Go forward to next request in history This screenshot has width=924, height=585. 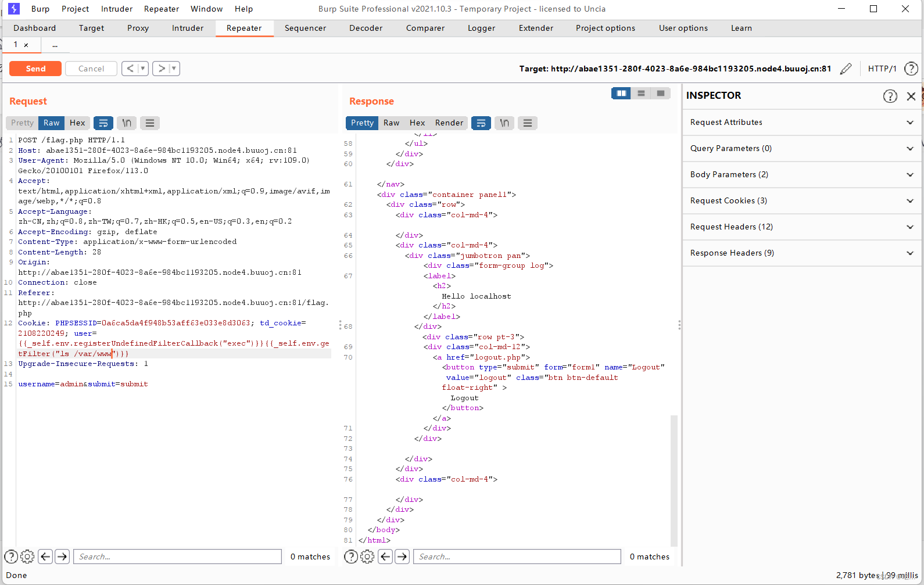point(162,69)
